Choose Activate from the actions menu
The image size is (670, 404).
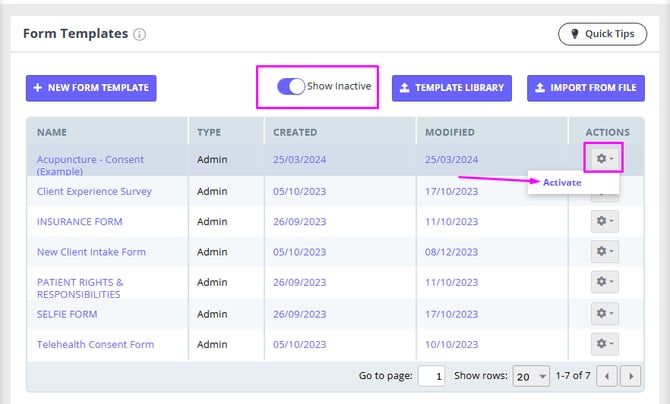point(562,182)
